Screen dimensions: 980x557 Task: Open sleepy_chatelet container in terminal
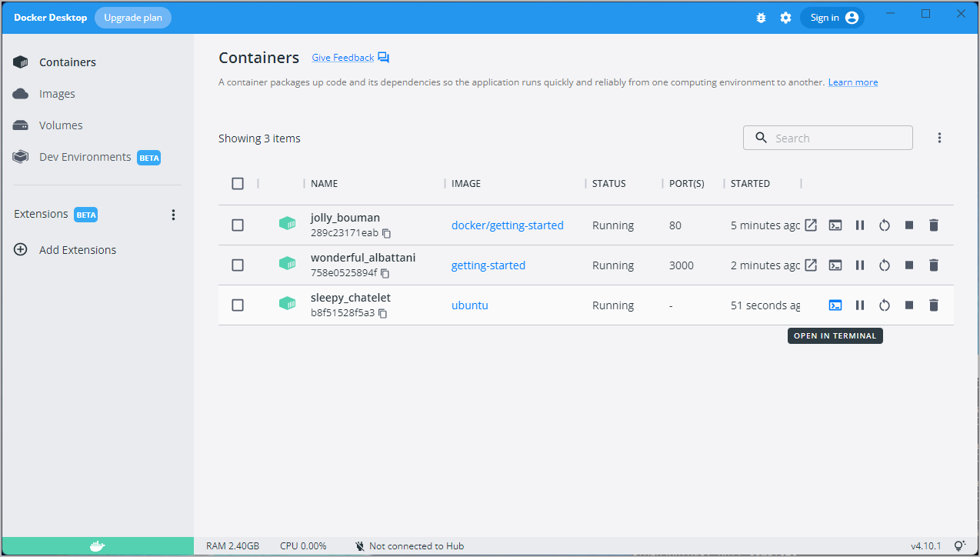pyautogui.click(x=835, y=305)
